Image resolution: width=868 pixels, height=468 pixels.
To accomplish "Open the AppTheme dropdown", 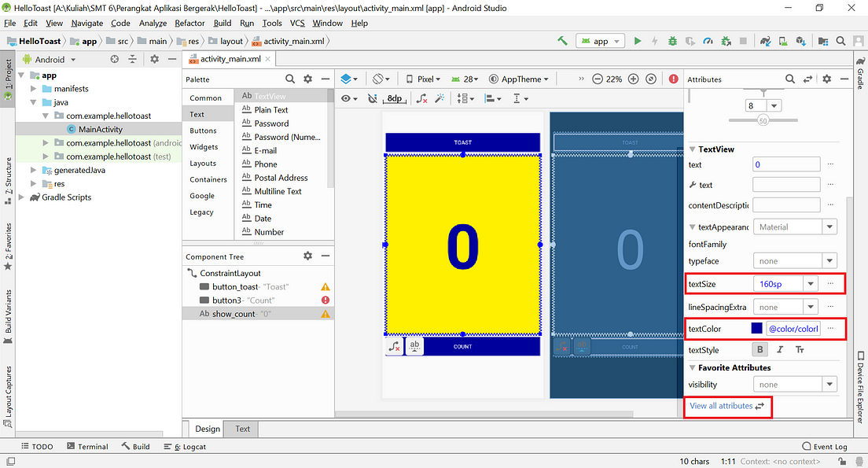I will [x=519, y=79].
